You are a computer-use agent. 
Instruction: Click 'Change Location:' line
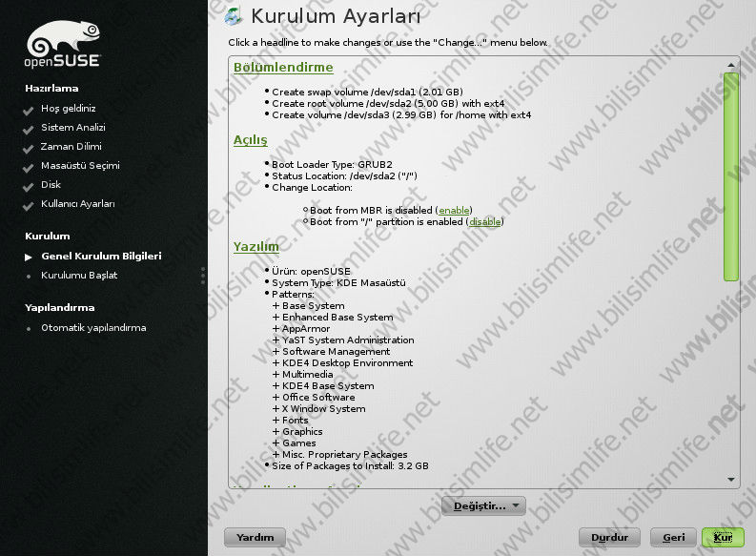pos(312,188)
